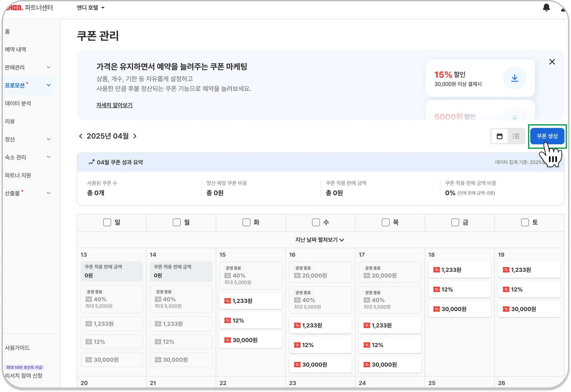
Task: Switch to calendar view icon
Action: click(499, 136)
